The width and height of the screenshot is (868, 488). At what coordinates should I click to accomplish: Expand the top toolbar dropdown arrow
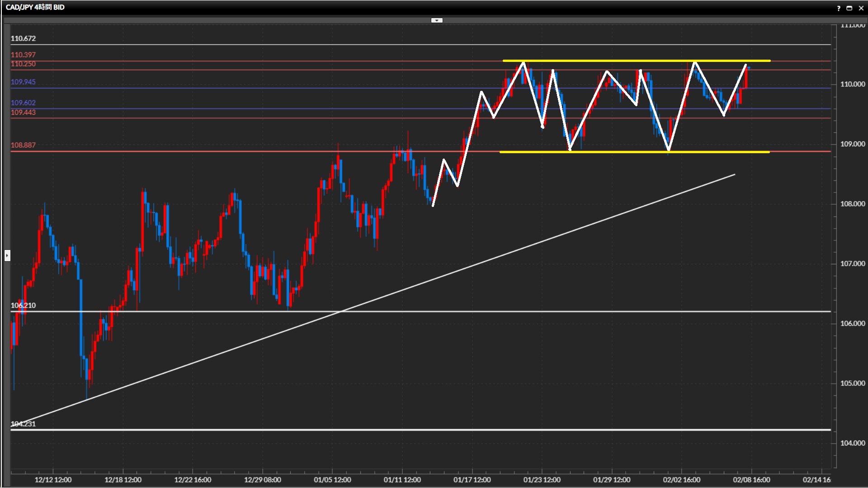click(437, 20)
